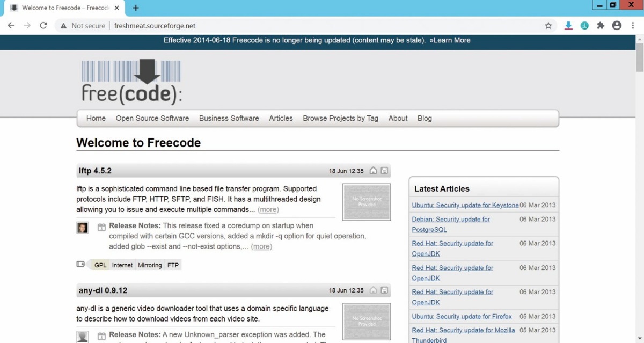Click the teal circular extension icon

pos(584,25)
